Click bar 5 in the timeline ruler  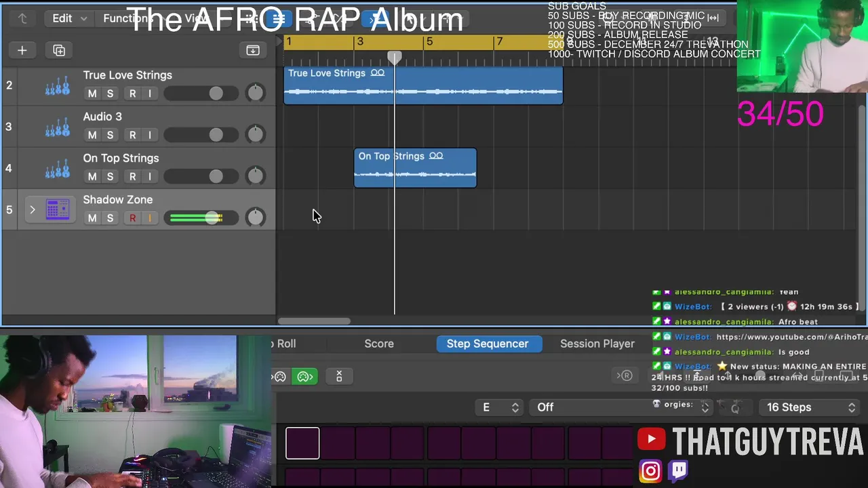click(429, 42)
